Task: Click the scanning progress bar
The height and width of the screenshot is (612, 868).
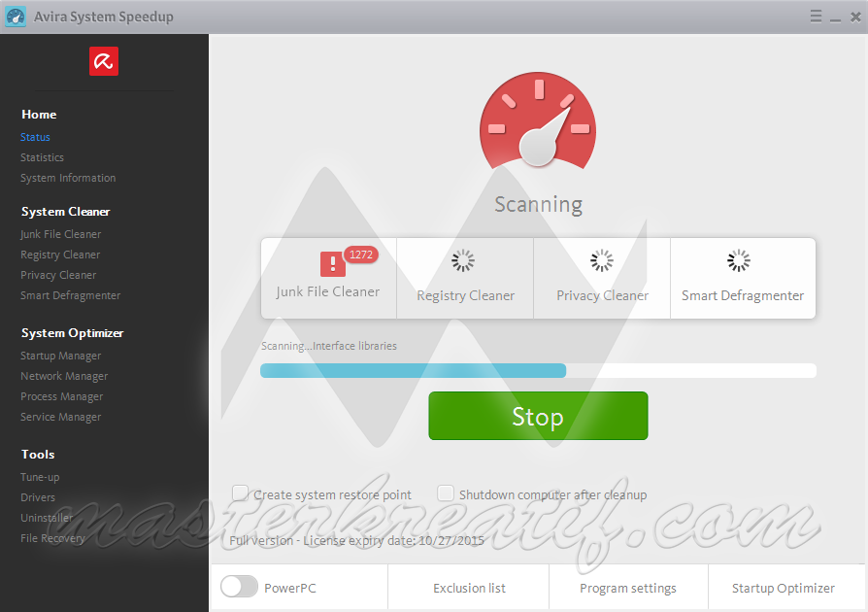Action: pos(538,370)
